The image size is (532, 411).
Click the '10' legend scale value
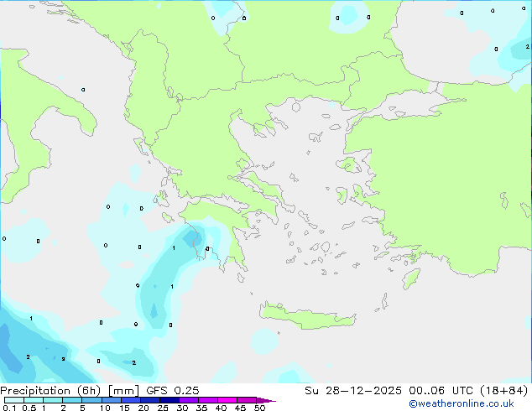[105, 408]
